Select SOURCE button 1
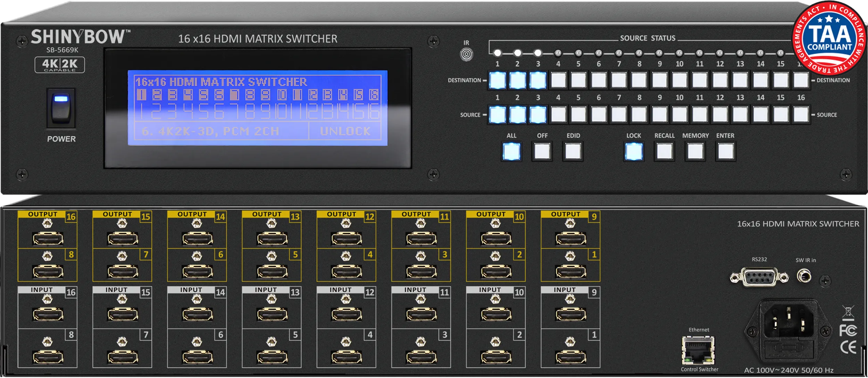Screen dimensions: 868x378 click(x=497, y=115)
